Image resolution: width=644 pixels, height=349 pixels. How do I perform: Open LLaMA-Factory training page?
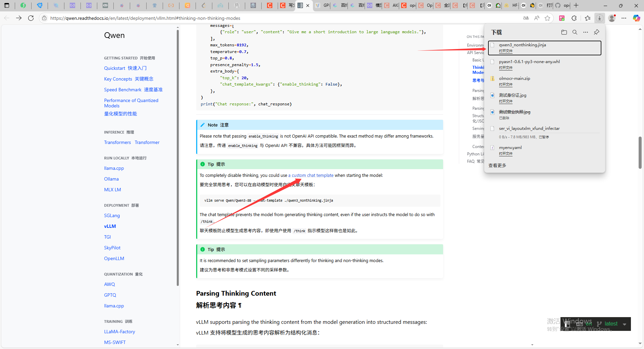tap(119, 332)
